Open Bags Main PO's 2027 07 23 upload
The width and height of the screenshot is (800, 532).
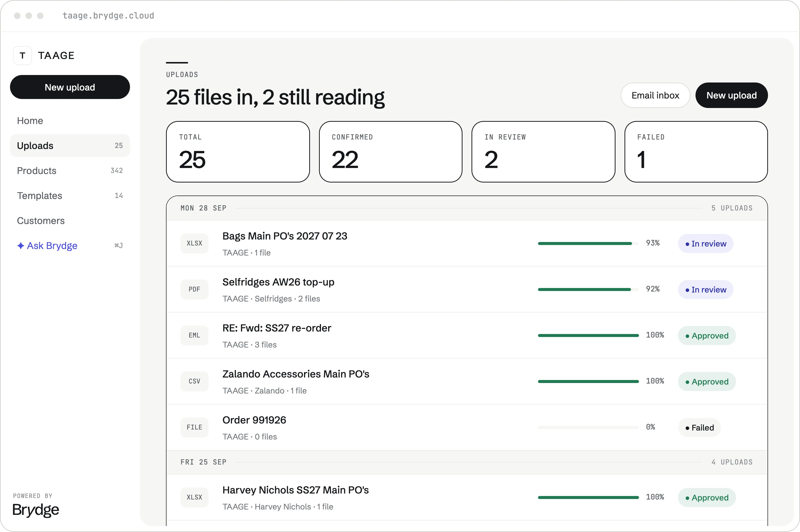click(467, 243)
